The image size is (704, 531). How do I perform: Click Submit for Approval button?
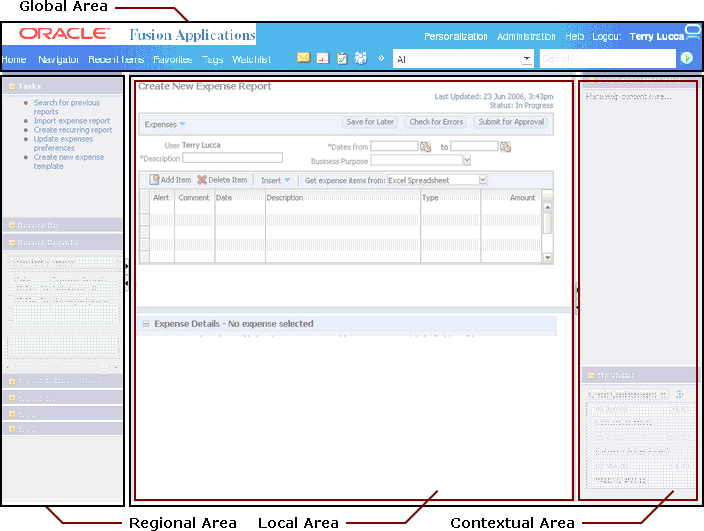coord(511,122)
